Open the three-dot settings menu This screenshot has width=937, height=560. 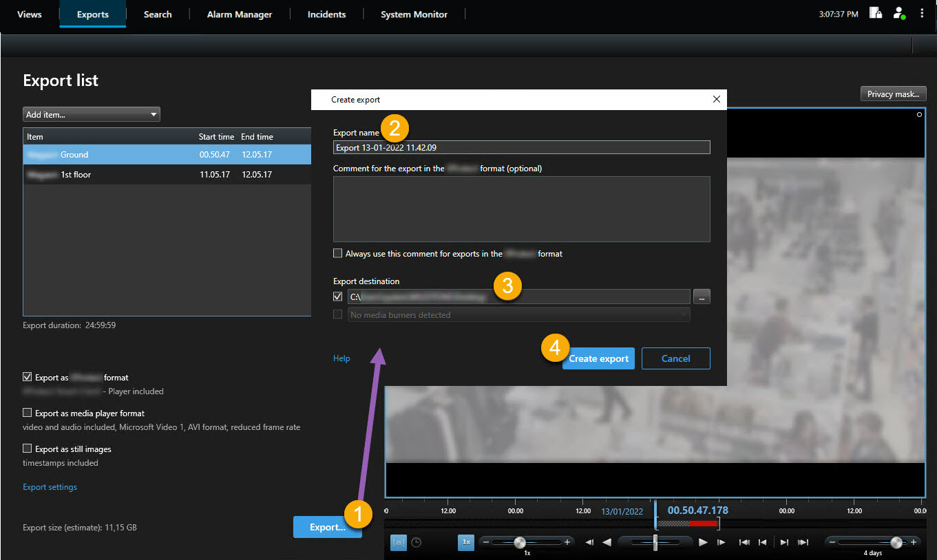922,12
